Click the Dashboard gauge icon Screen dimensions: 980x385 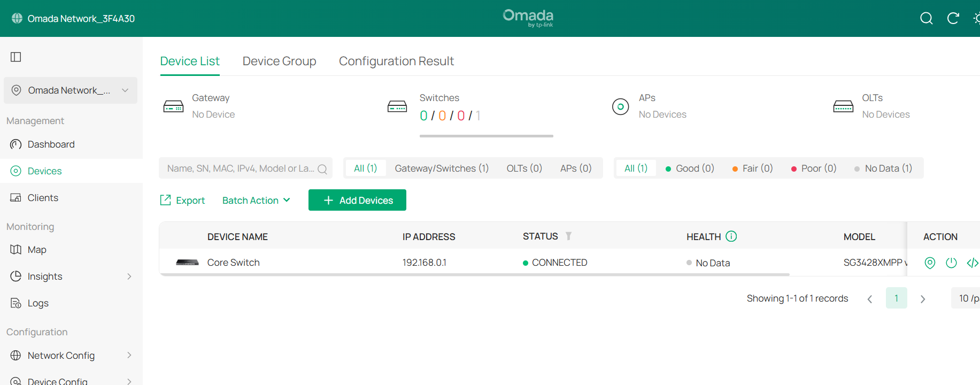[16, 144]
